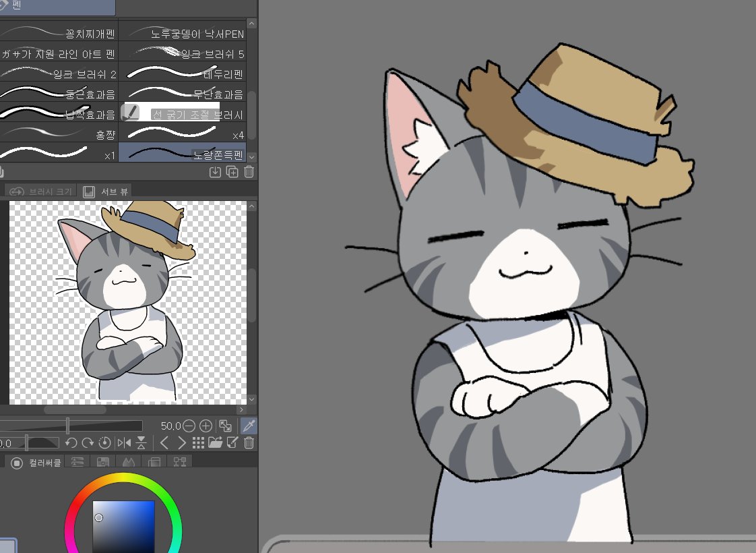Open the color palette tab with the connected nodes icon
This screenshot has height=553, width=756.
(180, 462)
